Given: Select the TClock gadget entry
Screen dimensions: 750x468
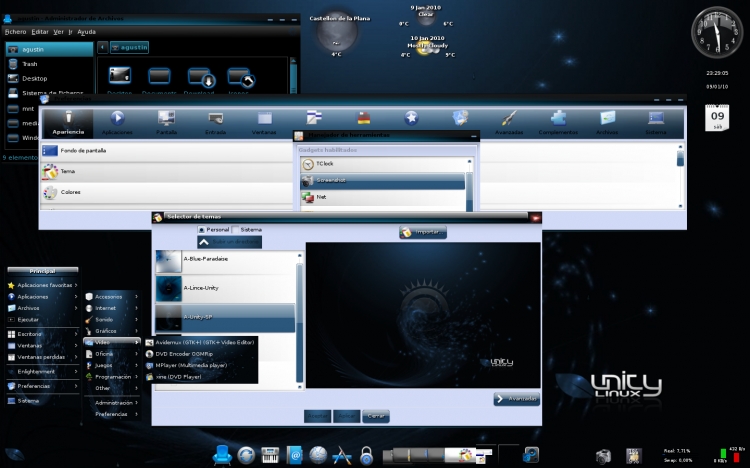Looking at the screenshot, I should coord(384,164).
